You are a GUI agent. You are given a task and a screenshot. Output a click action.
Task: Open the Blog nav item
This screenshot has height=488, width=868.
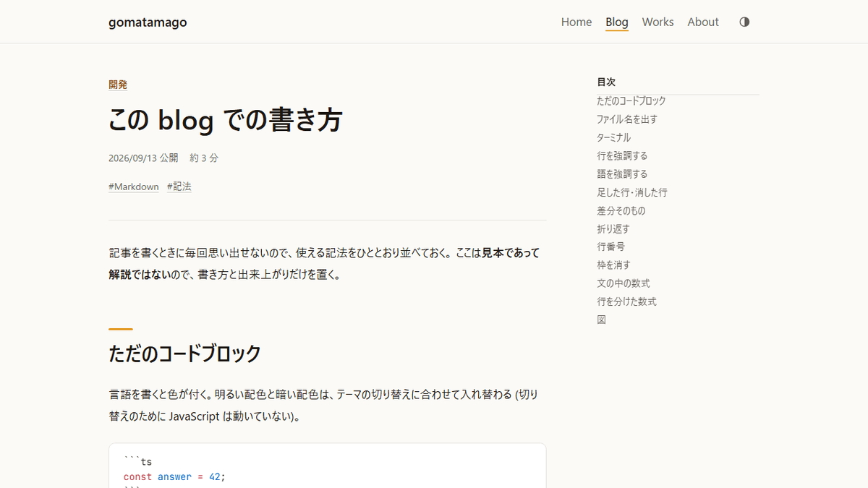click(x=617, y=22)
